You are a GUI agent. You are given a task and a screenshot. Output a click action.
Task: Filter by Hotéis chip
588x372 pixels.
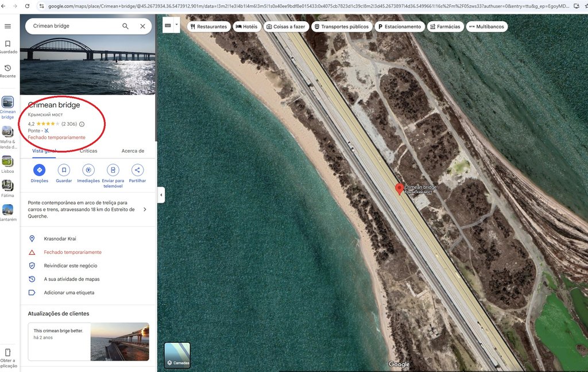click(247, 26)
